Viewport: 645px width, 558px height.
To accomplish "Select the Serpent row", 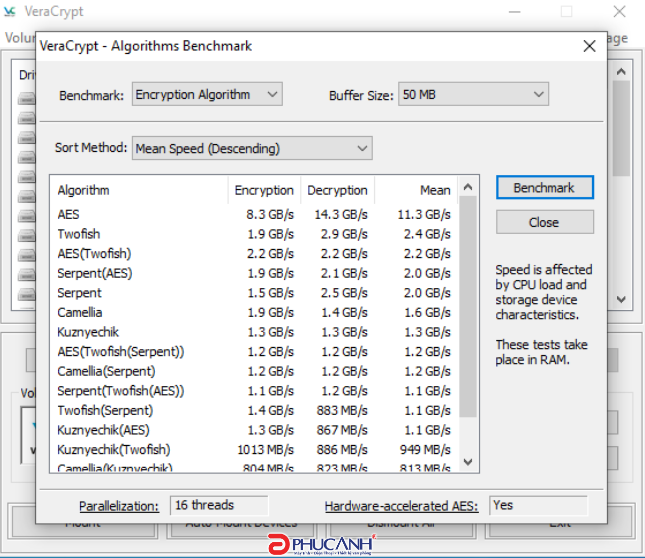I will click(254, 293).
